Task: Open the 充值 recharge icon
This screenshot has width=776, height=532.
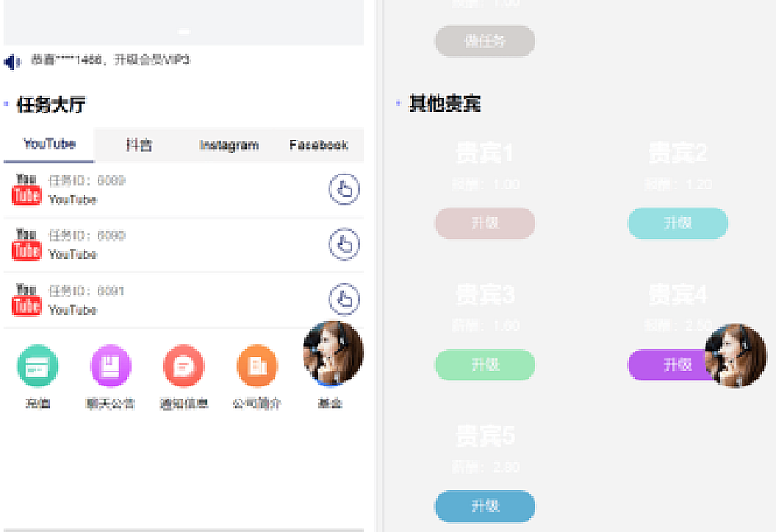Action: point(37,366)
